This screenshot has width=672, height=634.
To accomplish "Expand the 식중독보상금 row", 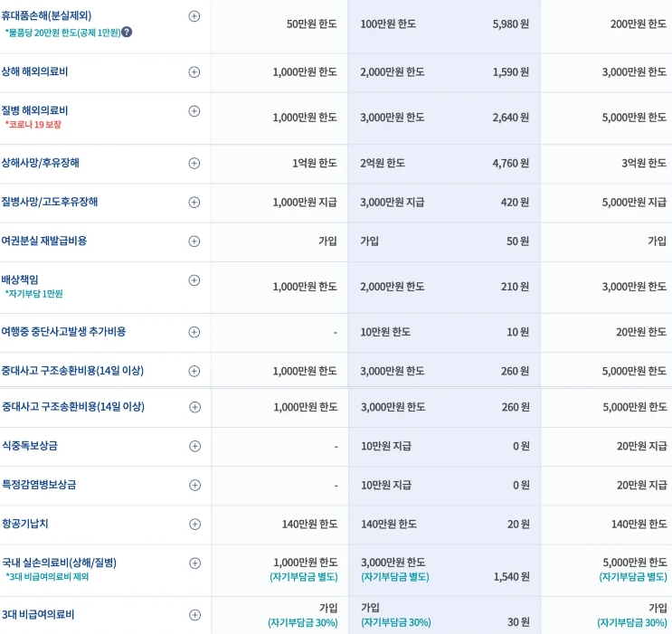I will coord(194,446).
